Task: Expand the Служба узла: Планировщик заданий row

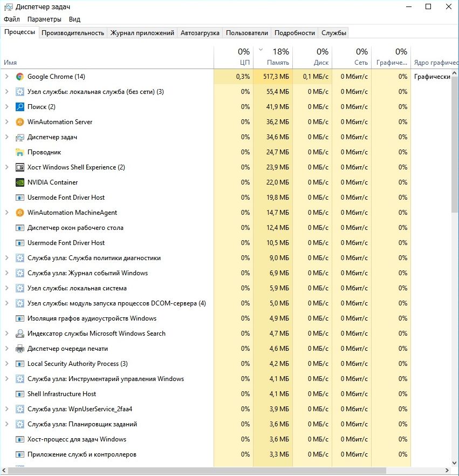Action: [6, 424]
